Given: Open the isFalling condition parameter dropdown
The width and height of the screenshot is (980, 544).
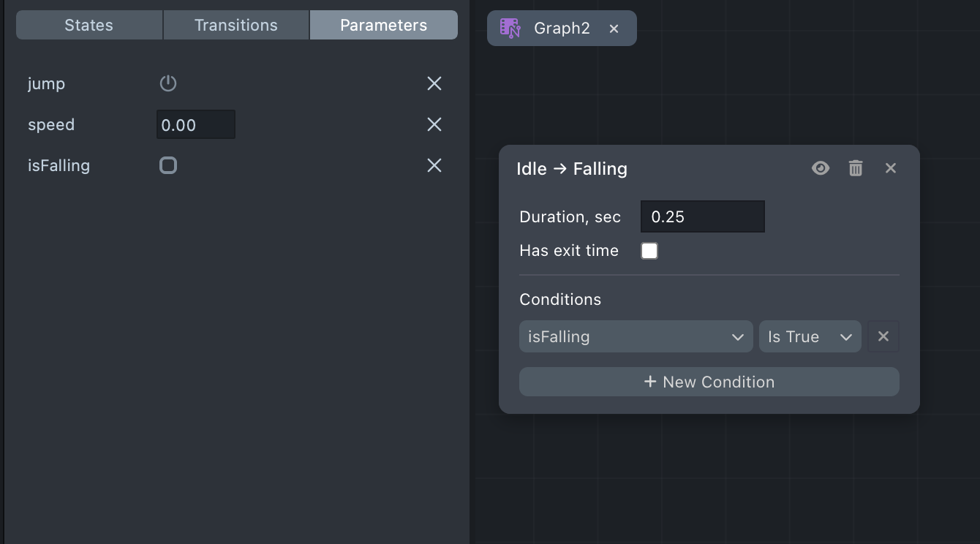Looking at the screenshot, I should click(x=636, y=336).
